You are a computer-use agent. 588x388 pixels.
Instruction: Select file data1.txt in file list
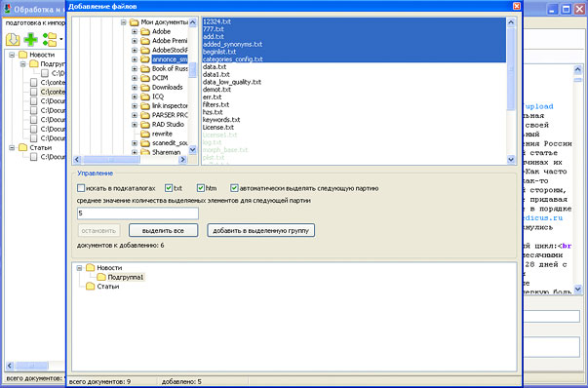click(x=216, y=74)
